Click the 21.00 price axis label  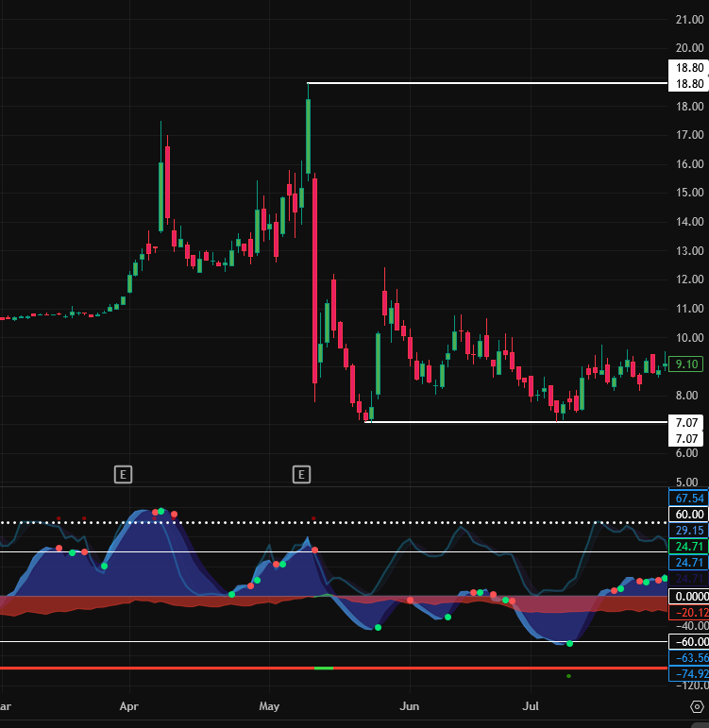tap(689, 20)
